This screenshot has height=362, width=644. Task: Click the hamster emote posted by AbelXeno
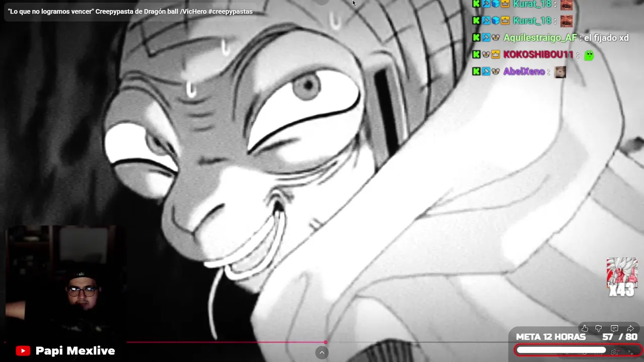click(560, 72)
